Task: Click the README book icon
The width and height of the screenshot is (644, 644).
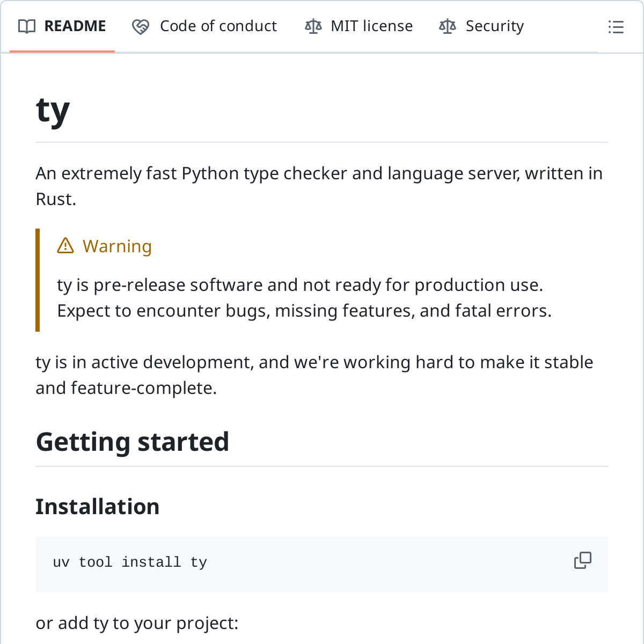Action: (27, 26)
